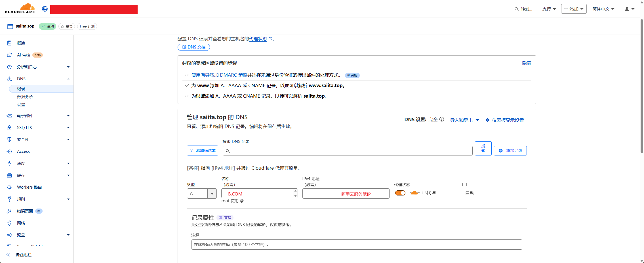Toggle the 已代理 proxy status switch
The width and height of the screenshot is (644, 263).
point(400,193)
